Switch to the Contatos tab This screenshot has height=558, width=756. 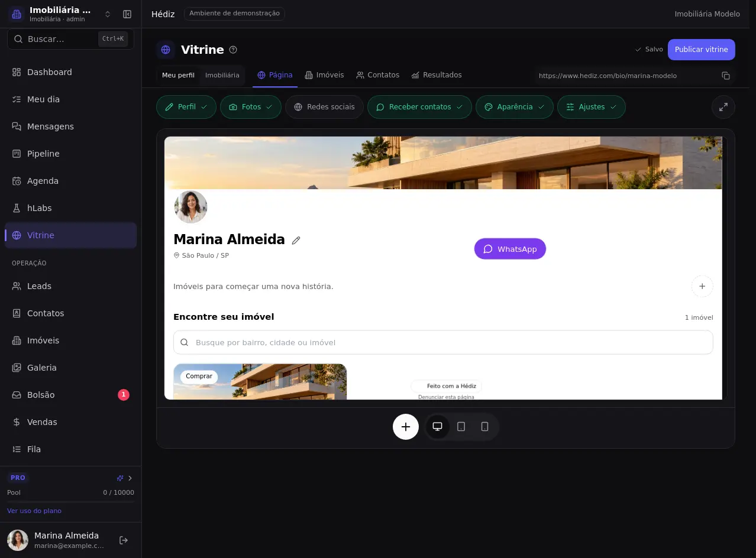coord(377,75)
